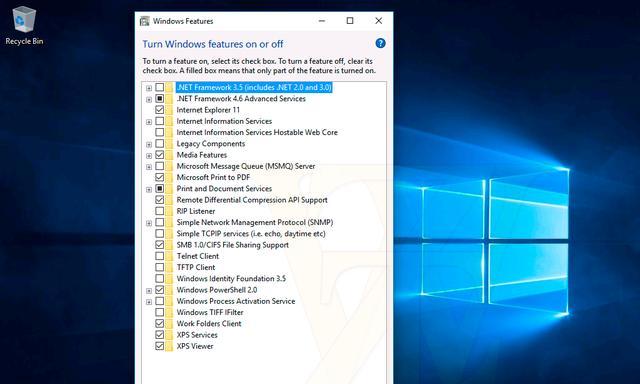Uncheck the Work Folders Client checkbox
Image resolution: width=640 pixels, height=384 pixels.
160,324
